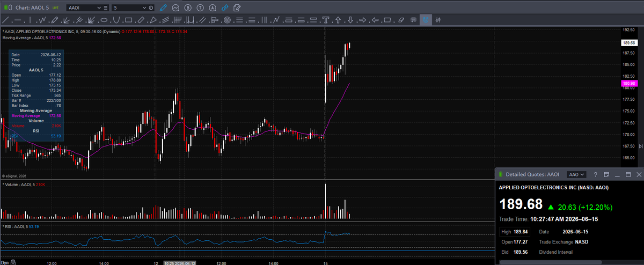
Task: Select the triangle drawing tool
Action: [153, 20]
